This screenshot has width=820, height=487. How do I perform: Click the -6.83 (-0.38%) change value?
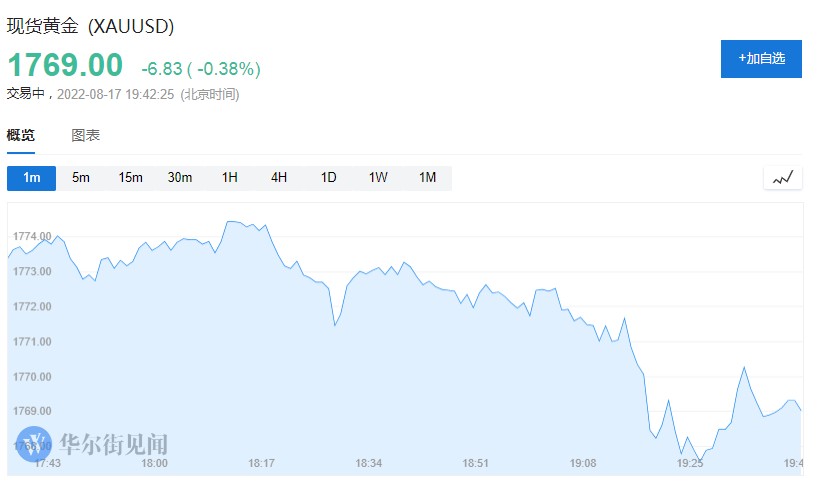point(201,69)
